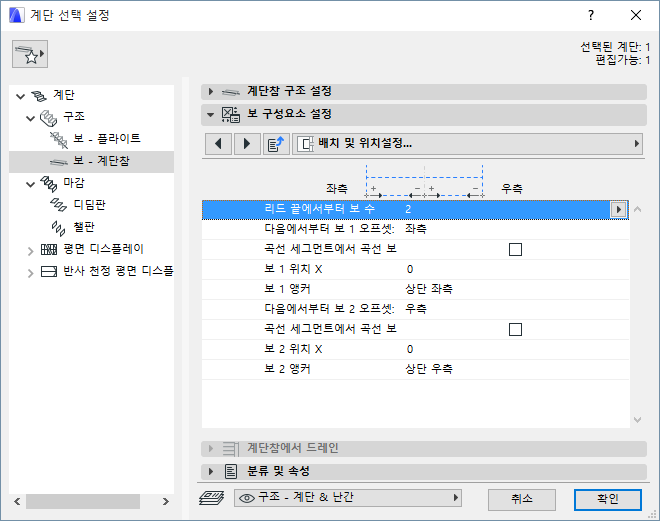
Task: Select 보 - 플라이트 in the tree
Action: (x=106, y=138)
